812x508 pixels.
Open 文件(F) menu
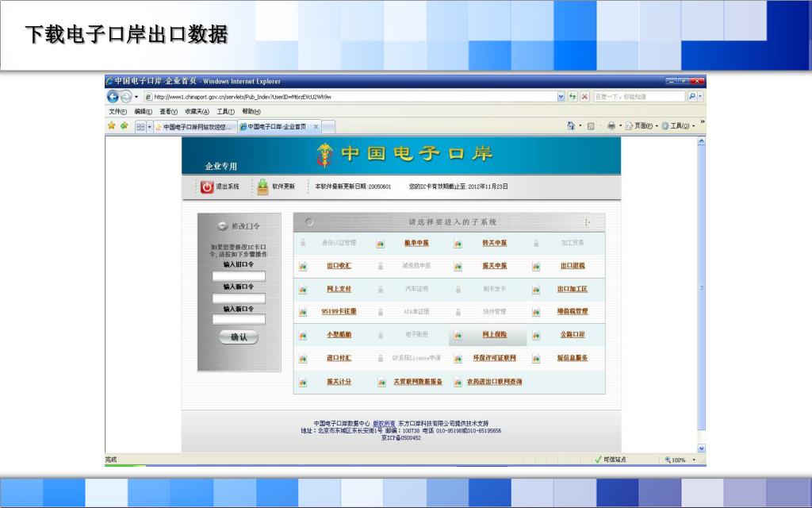[x=117, y=111]
